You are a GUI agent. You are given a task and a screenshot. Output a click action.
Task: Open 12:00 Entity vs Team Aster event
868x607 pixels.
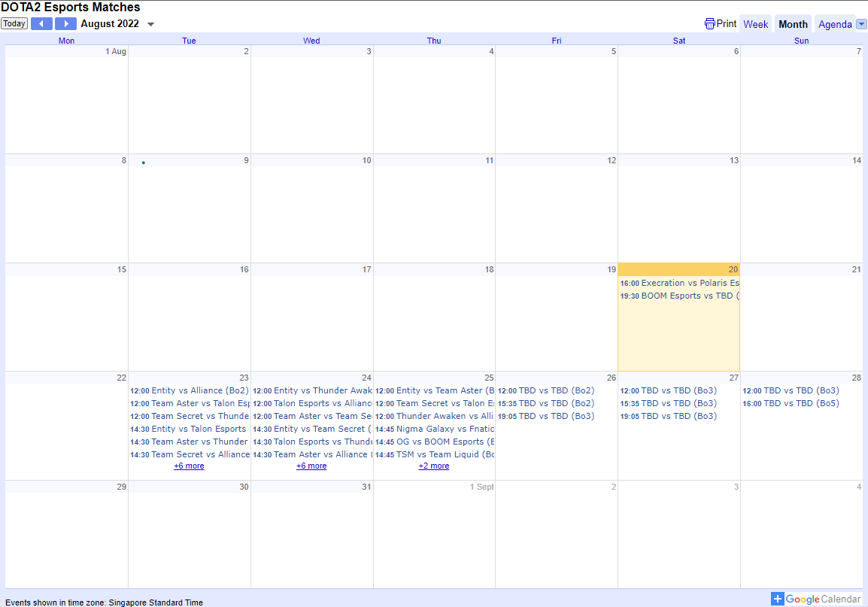coord(435,390)
